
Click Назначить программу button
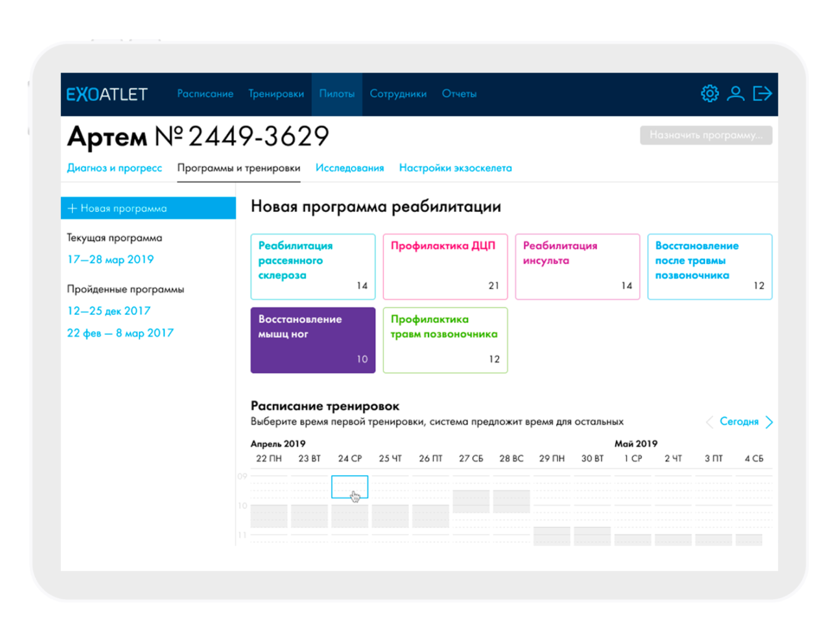point(706,135)
